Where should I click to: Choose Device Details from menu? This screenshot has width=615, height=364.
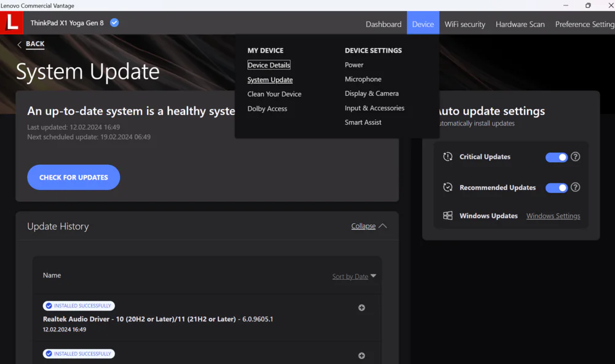269,65
